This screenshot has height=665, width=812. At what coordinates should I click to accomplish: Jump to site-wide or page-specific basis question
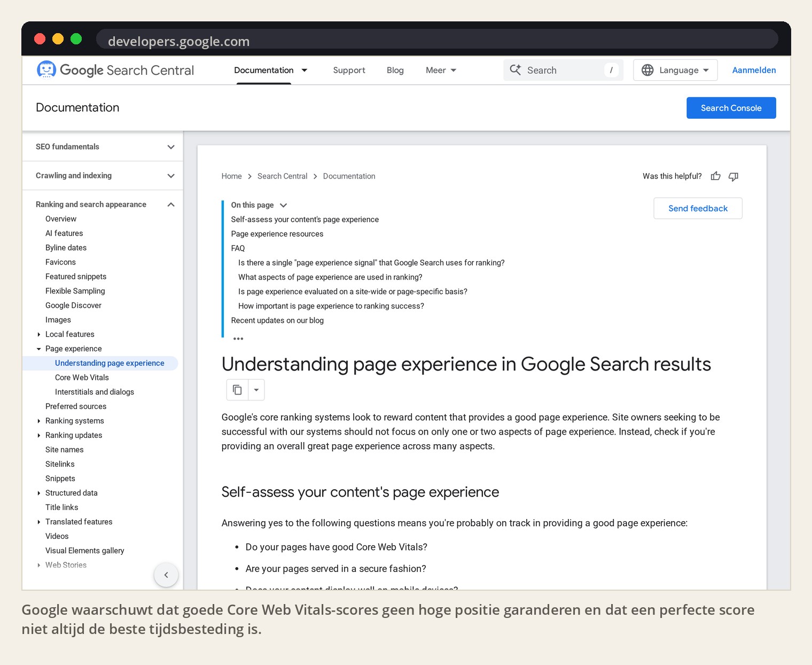(353, 291)
